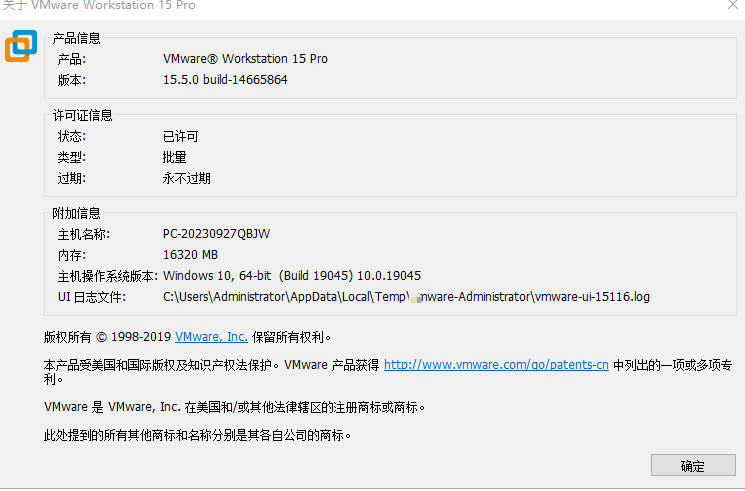
Task: Click memory value 16320 MB
Action: [x=190, y=255]
